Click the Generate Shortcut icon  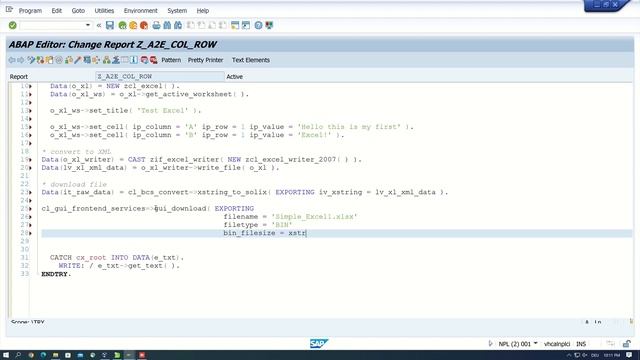tap(246, 25)
